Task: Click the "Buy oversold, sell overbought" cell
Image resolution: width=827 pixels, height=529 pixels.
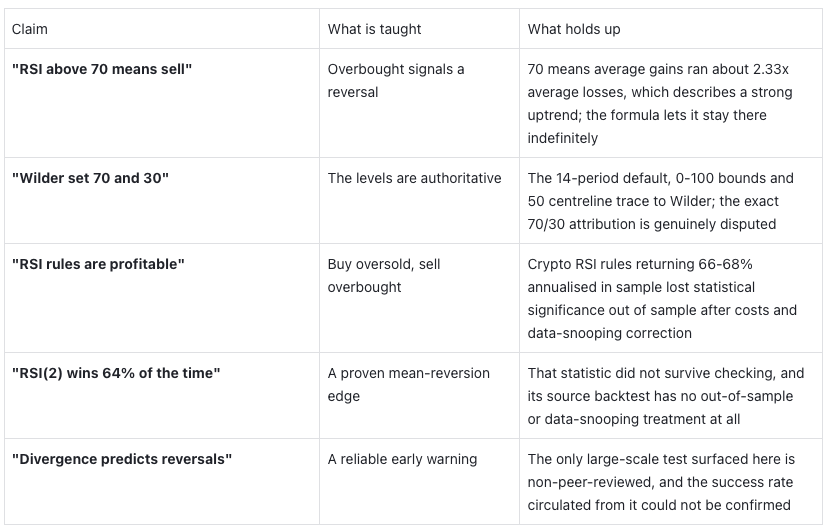Action: click(419, 299)
